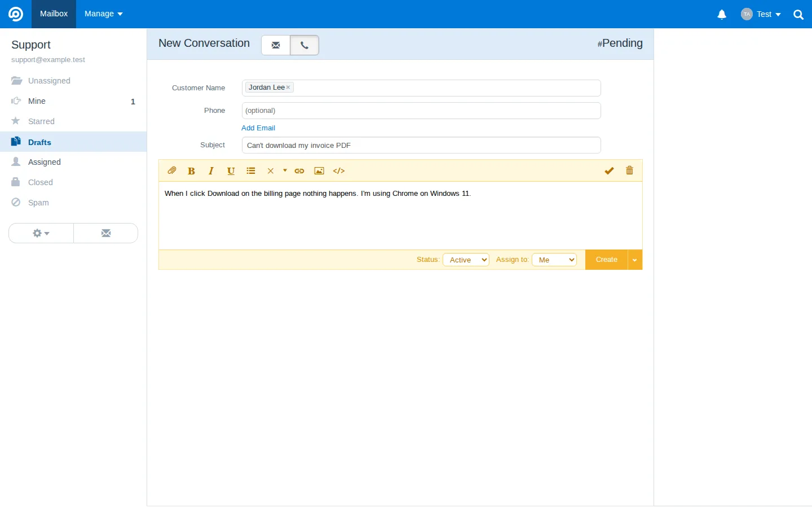
Task: Click the Create button
Action: 607,260
